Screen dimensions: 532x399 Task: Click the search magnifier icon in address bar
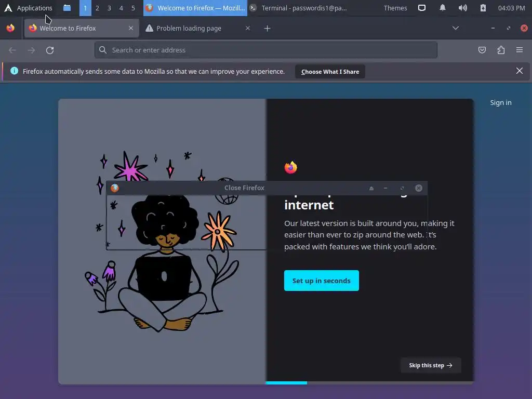103,50
